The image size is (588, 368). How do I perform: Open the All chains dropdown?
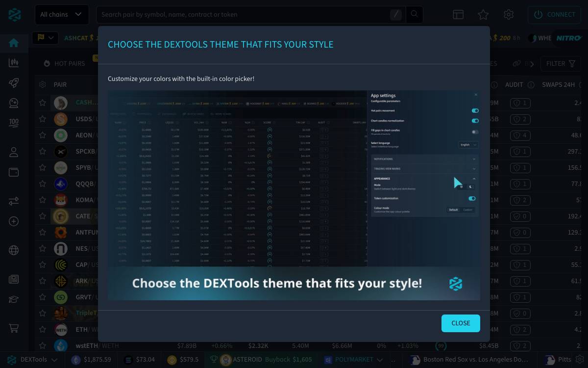point(62,15)
